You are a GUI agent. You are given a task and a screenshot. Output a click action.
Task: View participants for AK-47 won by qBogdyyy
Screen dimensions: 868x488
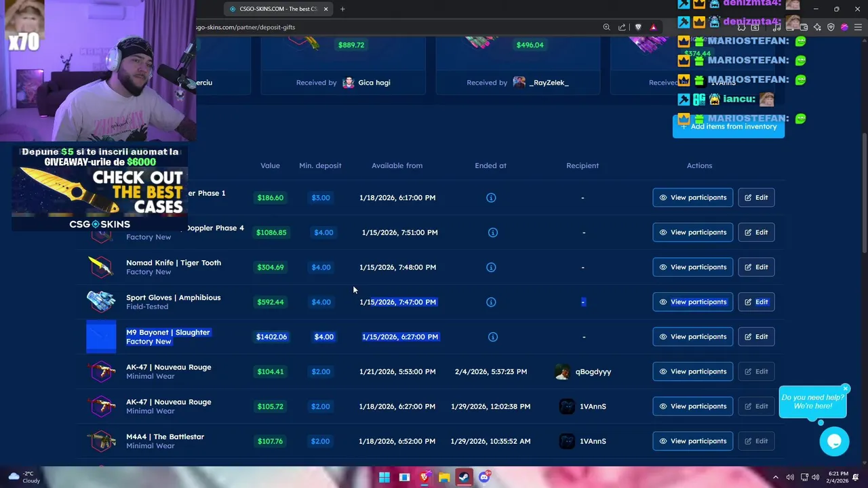(692, 371)
